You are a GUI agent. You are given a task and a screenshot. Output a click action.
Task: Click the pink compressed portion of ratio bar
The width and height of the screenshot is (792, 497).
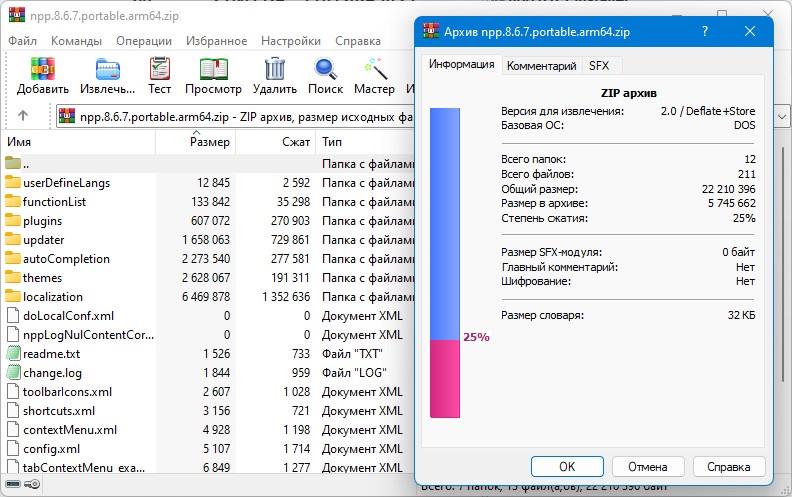click(x=444, y=378)
